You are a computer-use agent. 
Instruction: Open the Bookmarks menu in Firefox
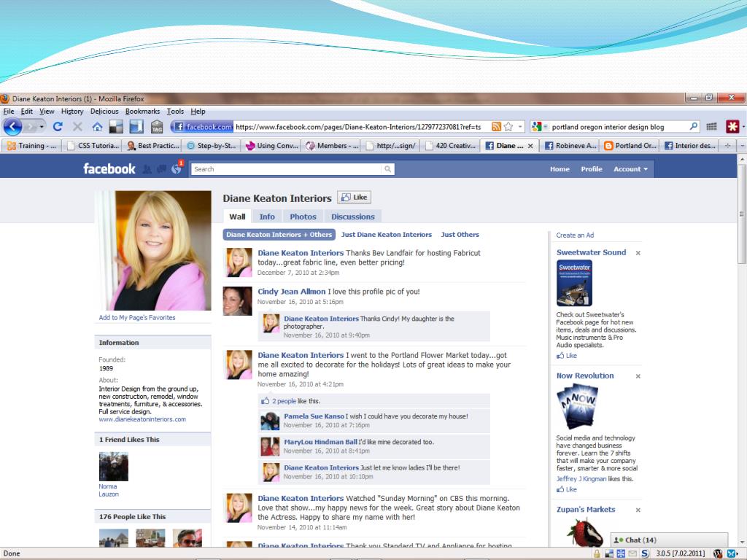pyautogui.click(x=142, y=112)
